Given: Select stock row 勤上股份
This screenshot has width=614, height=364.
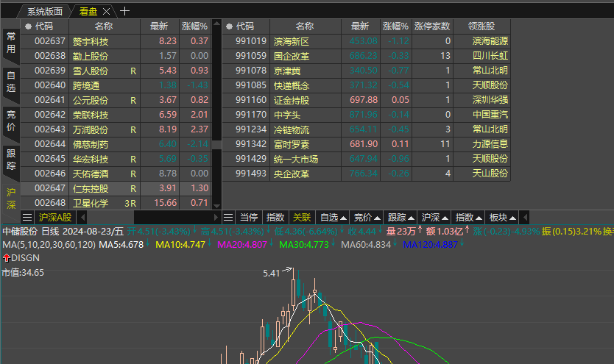Looking at the screenshot, I should [116, 56].
